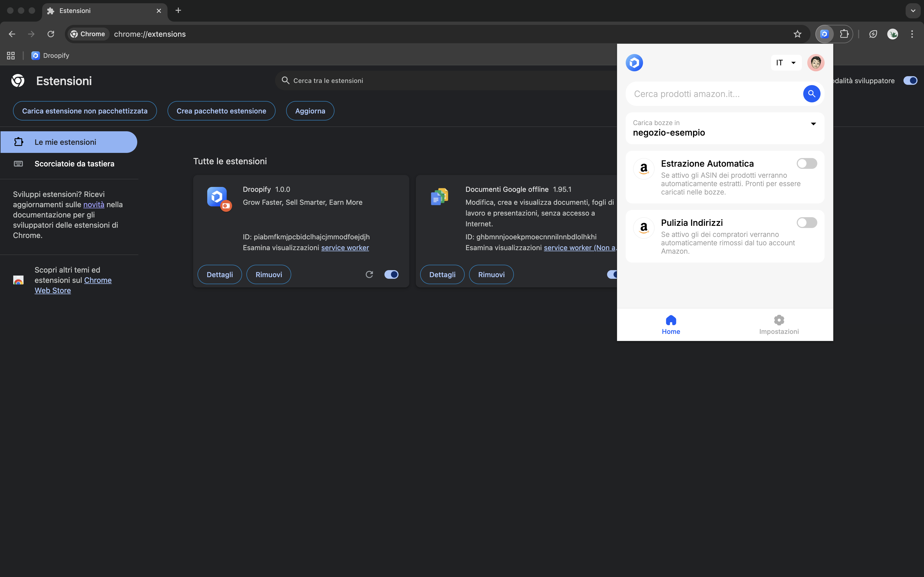This screenshot has height=577, width=924.
Task: Select Le mie estensioni in the sidebar
Action: point(69,142)
